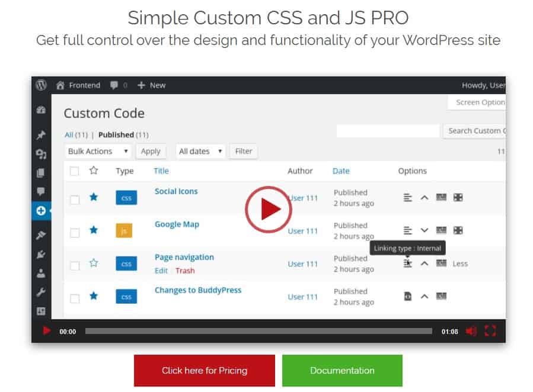Tick the checkbox for Changes to BuddyPress
533x392 pixels.
75,298
